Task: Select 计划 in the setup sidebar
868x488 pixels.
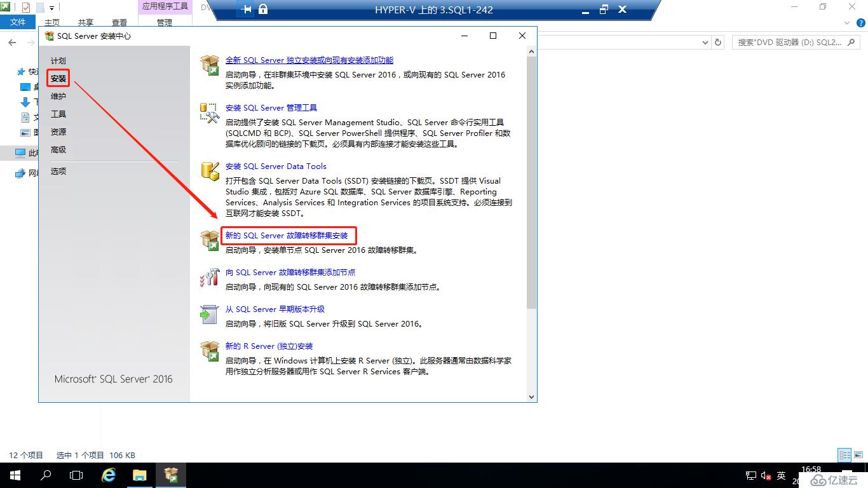Action: (58, 61)
